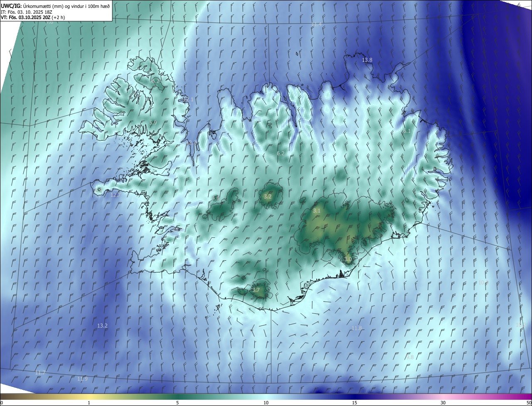The image size is (532, 406).
Task: Click the 3.0 value on the map
Action: point(348,259)
